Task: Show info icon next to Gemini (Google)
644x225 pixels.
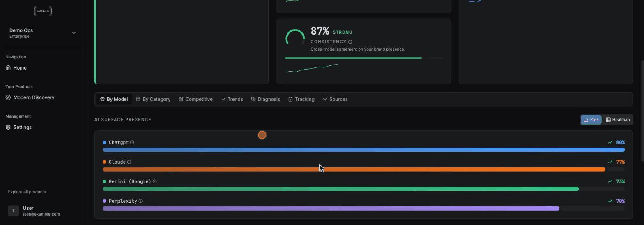Action: coord(155,181)
